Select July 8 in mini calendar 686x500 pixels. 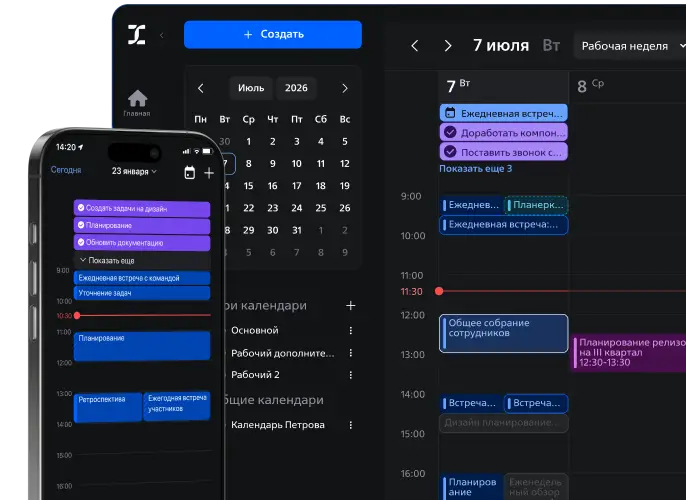click(248, 164)
